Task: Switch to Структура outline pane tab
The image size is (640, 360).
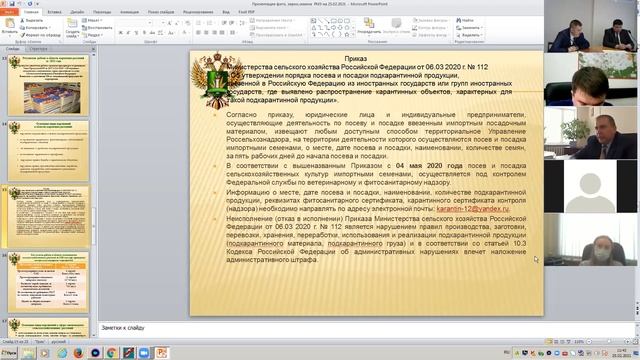Action: (38, 49)
